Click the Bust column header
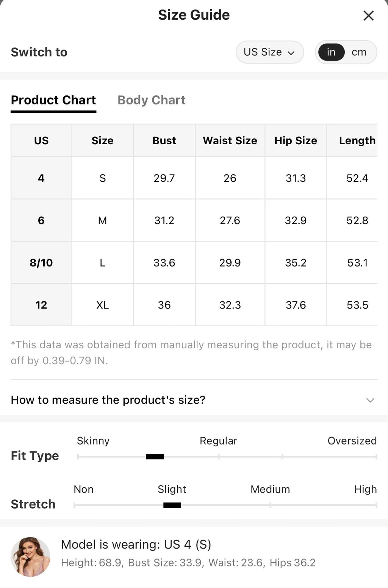Viewport: 388px width, 588px height. (x=164, y=140)
